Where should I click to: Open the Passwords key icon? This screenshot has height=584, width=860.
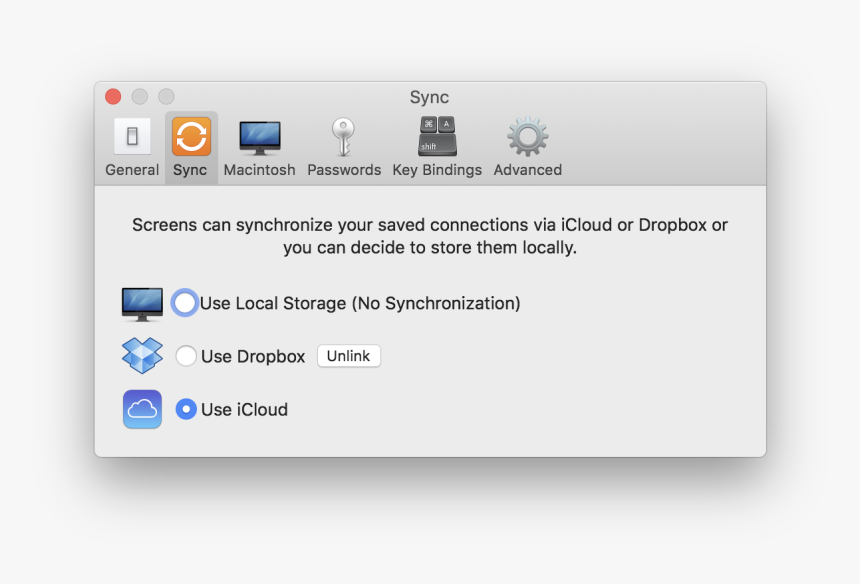pyautogui.click(x=343, y=137)
